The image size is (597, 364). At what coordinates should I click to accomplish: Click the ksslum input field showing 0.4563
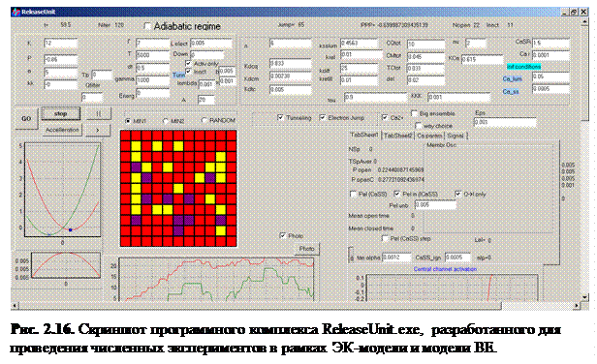360,43
